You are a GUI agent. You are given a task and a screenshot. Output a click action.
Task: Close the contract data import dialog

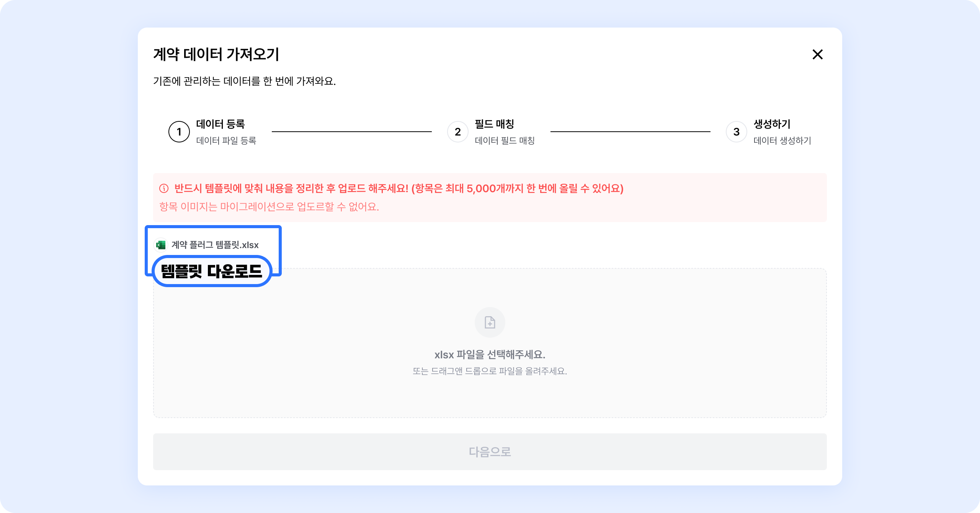click(817, 54)
